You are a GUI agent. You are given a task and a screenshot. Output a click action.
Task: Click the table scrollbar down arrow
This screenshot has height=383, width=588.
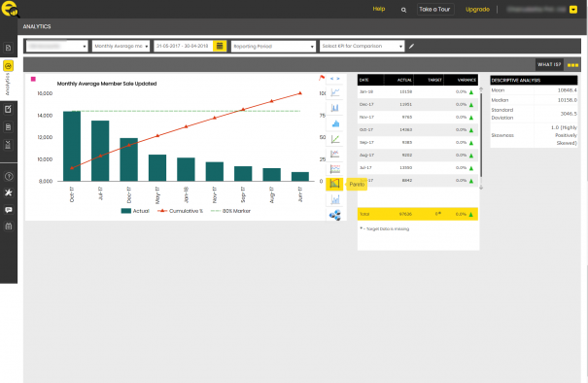click(481, 188)
